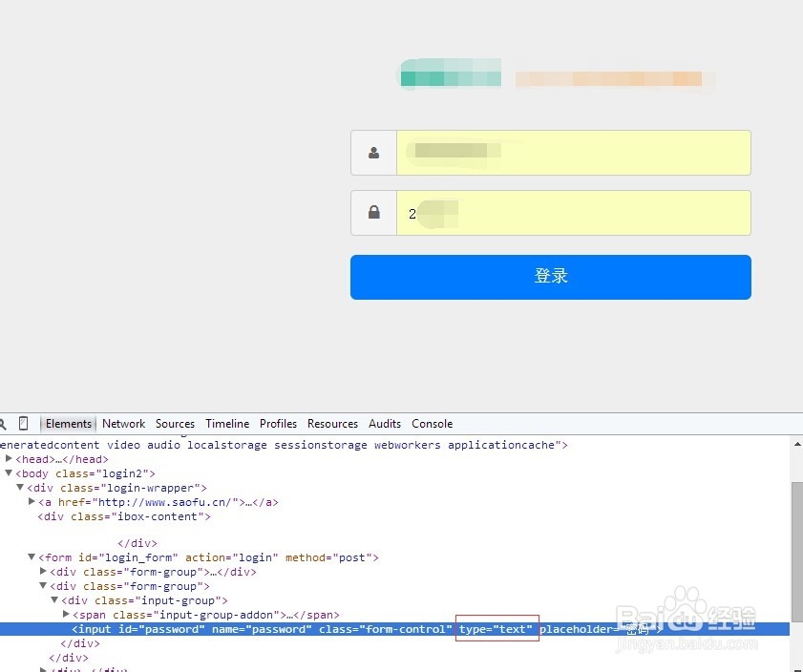803x672 pixels.
Task: Click the DevTools inspect magnifier icon
Action: [x=3, y=424]
